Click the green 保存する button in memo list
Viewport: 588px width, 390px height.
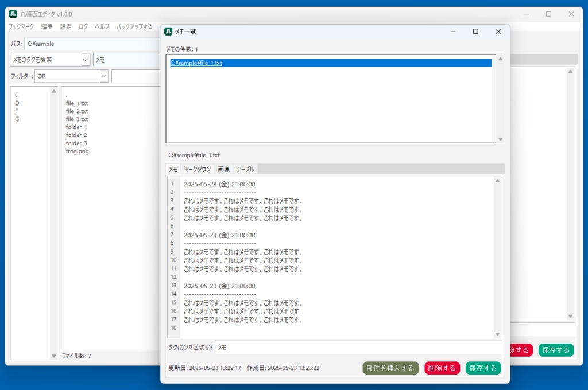[483, 368]
